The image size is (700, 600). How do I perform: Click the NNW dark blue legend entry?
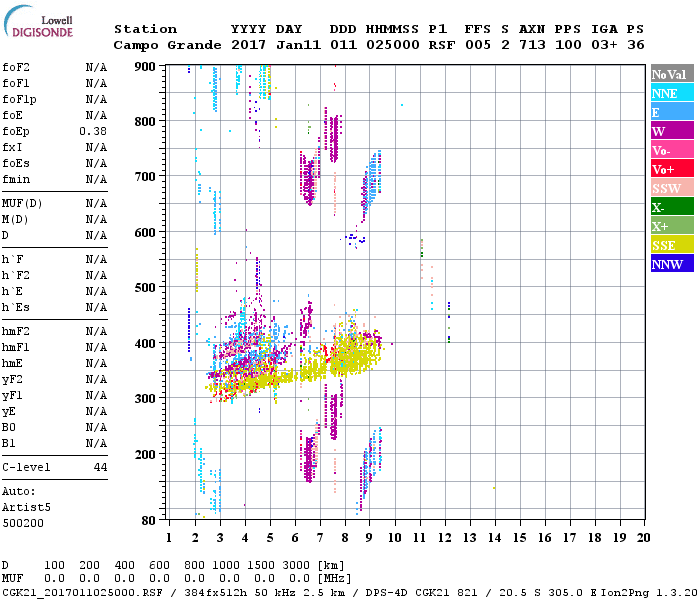(669, 264)
